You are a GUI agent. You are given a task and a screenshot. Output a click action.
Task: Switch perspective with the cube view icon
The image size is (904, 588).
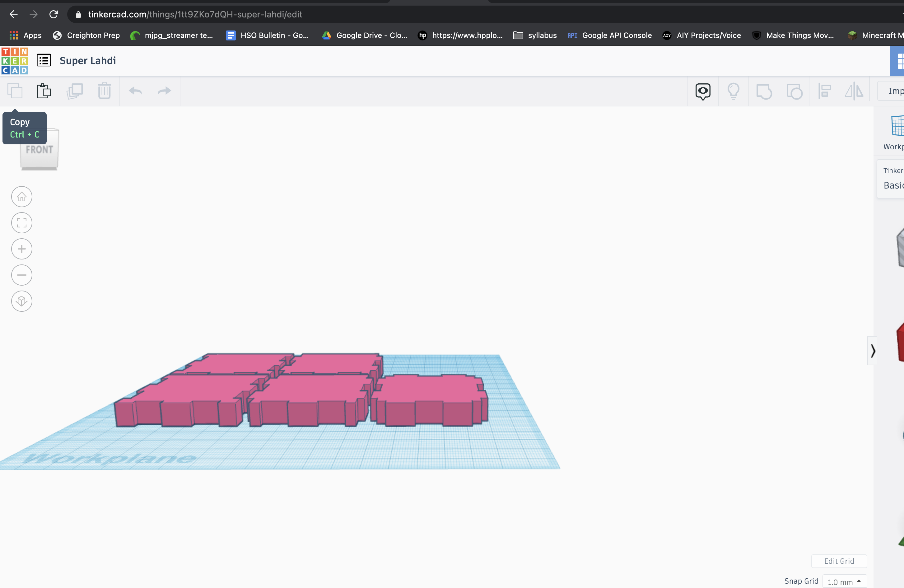pyautogui.click(x=22, y=301)
